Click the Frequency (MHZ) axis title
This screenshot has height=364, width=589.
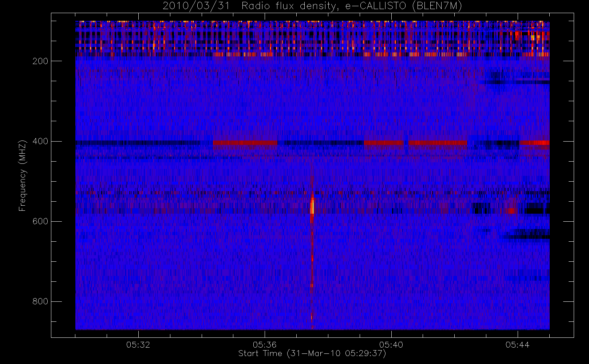point(23,175)
